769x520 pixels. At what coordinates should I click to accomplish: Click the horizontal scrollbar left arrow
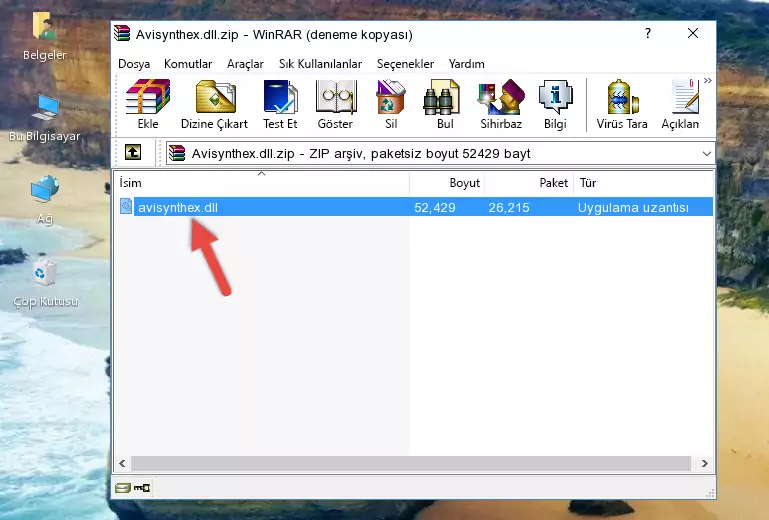(123, 463)
